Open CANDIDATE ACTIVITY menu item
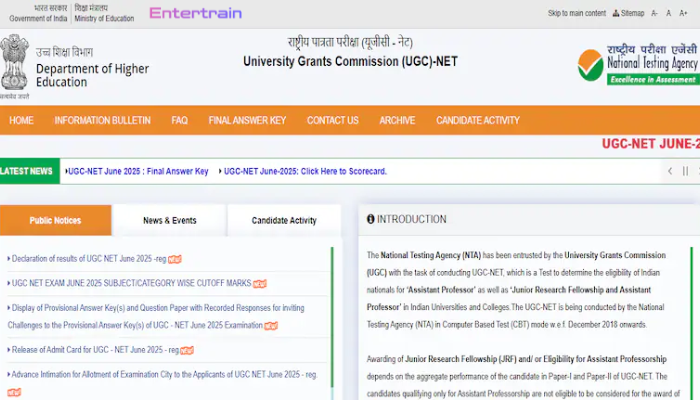The image size is (700, 400). [x=478, y=120]
